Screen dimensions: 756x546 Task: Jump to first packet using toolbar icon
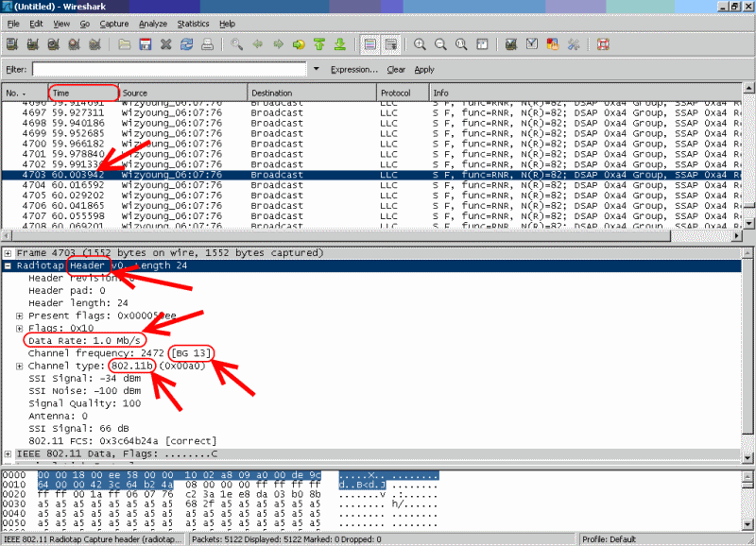pos(319,44)
